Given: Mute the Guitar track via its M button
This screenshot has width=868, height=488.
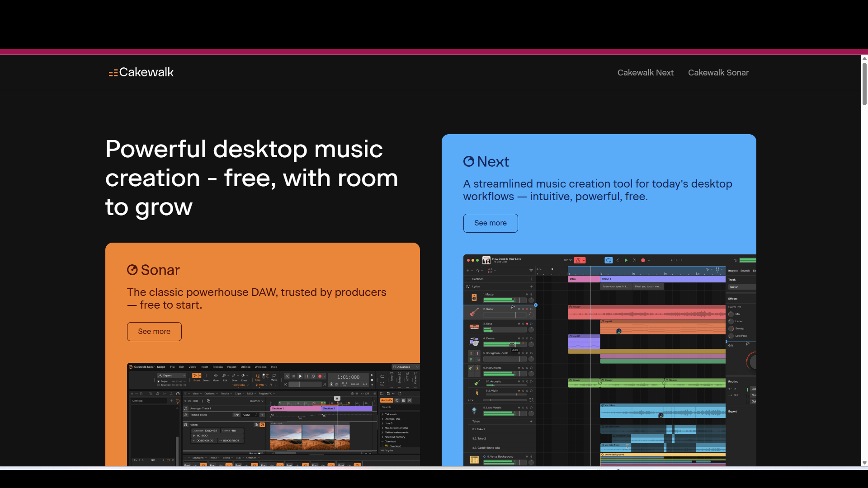Looking at the screenshot, I should (519, 310).
